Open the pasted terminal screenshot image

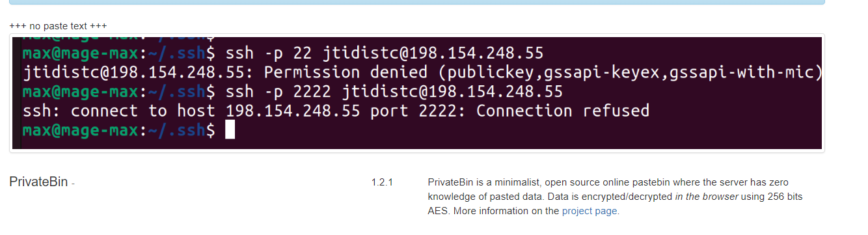pyautogui.click(x=417, y=93)
